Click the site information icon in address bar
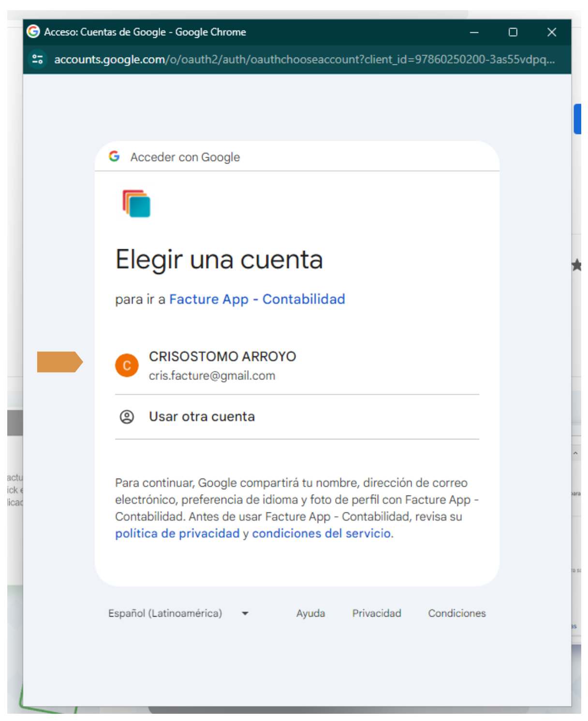Viewport: 588px width, 721px height. pos(37,59)
